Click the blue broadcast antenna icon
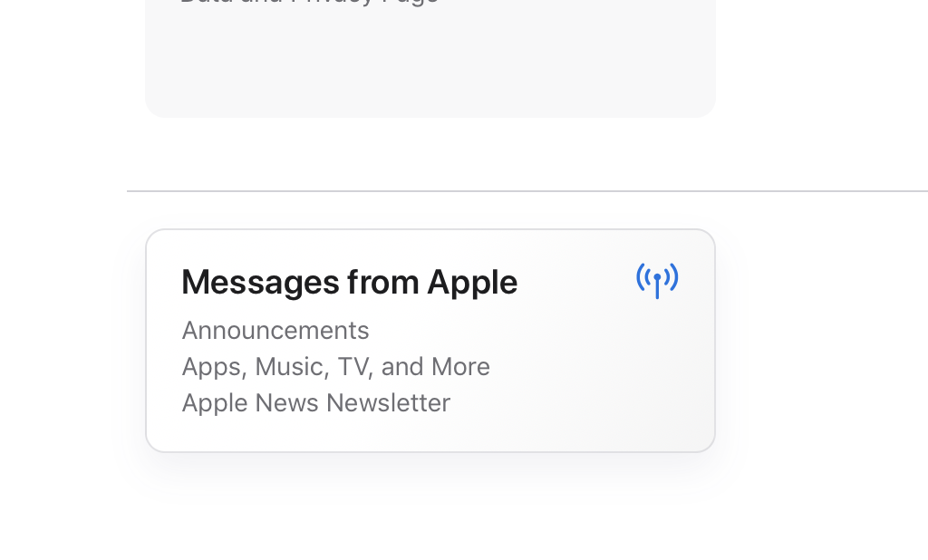Screen dimensions: 928x560 [x=657, y=281]
